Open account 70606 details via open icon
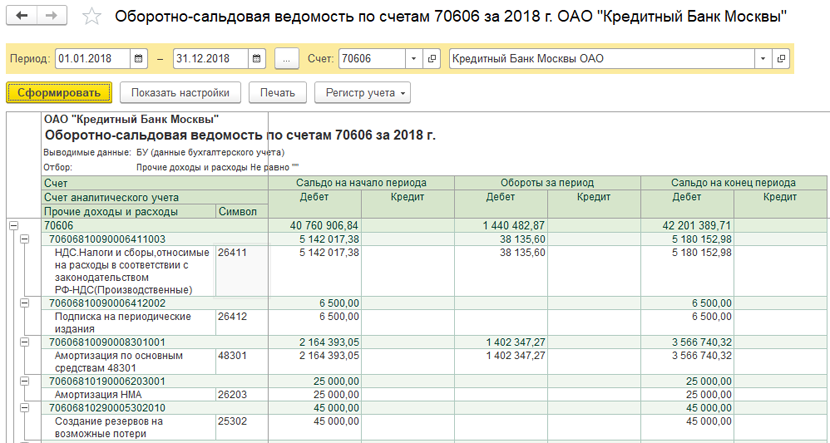This screenshot has width=830, height=443. coord(432,58)
